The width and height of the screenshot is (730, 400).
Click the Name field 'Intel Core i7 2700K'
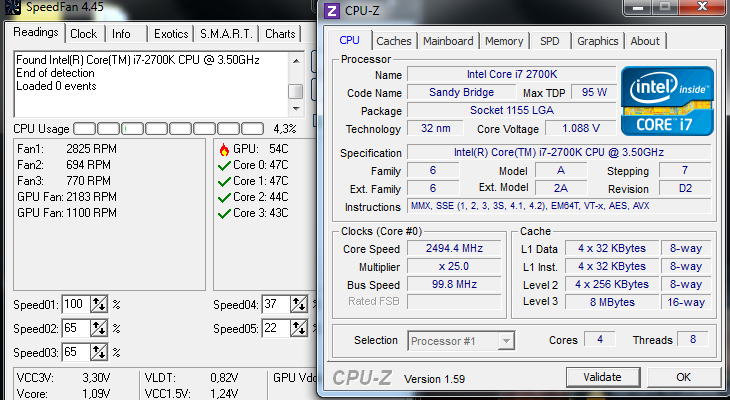[512, 75]
